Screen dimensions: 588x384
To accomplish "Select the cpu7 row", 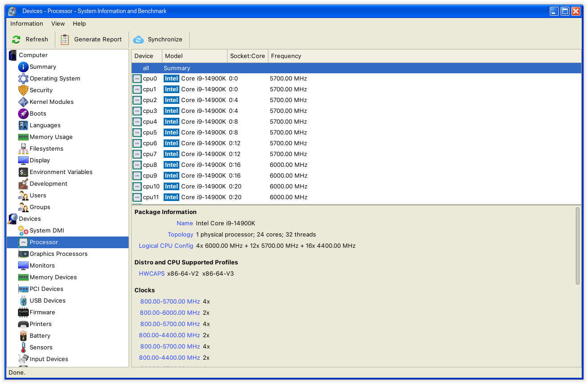I will [x=356, y=154].
